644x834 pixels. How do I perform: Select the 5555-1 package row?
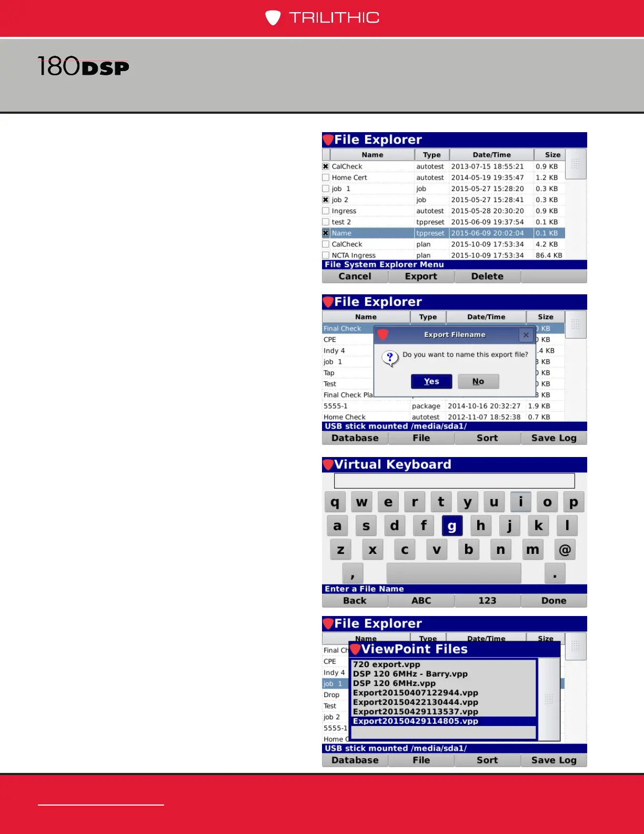pyautogui.click(x=443, y=406)
